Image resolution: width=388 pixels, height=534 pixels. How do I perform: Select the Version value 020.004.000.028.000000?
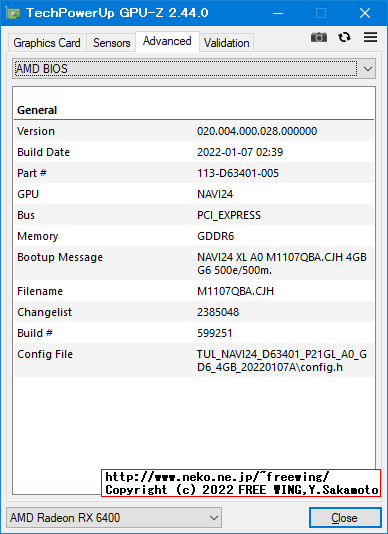pyautogui.click(x=257, y=131)
